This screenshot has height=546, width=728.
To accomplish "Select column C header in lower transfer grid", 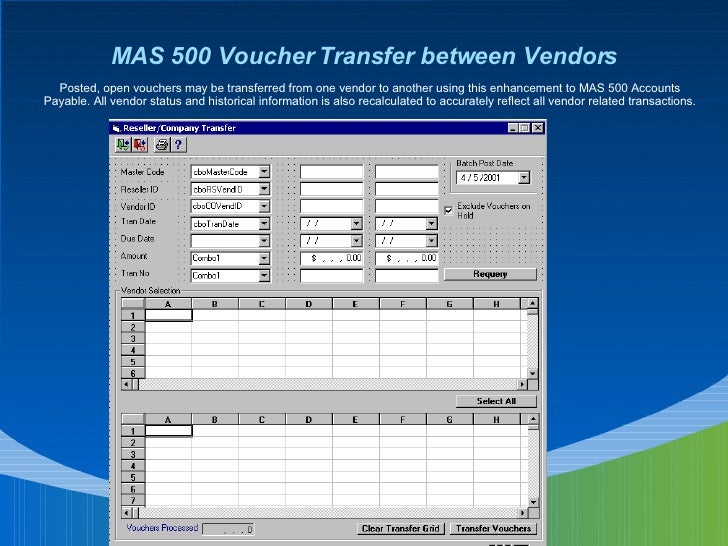I will [x=261, y=420].
